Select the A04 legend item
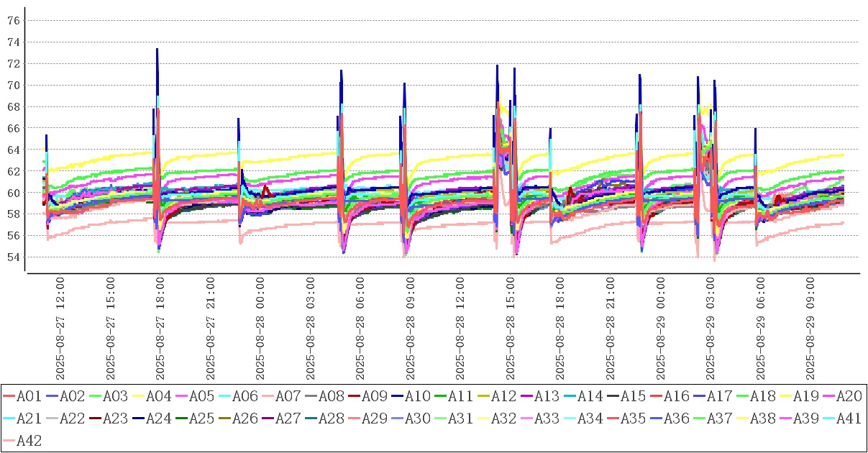Image resolution: width=868 pixels, height=453 pixels. [x=158, y=395]
